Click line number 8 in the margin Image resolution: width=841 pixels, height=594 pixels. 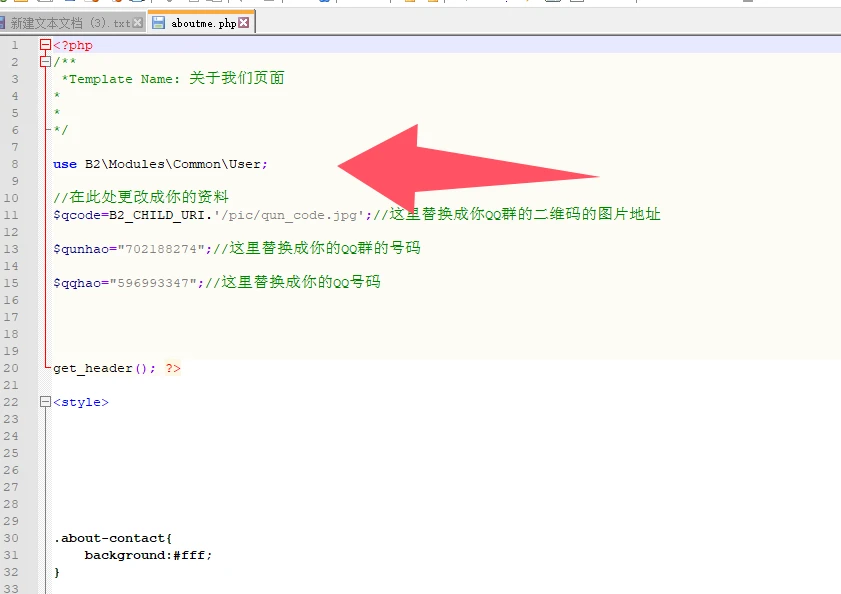point(15,164)
